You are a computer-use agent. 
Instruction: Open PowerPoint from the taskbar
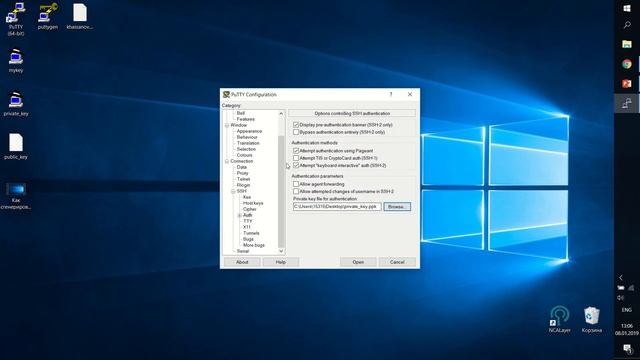click(627, 83)
